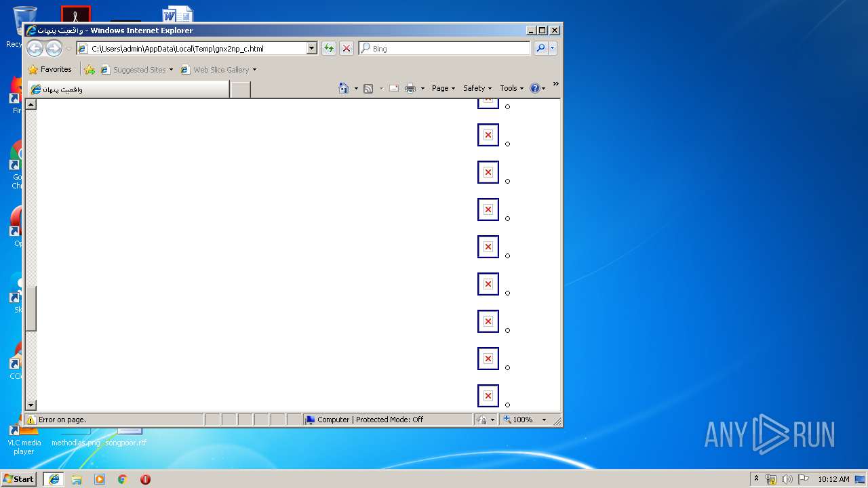This screenshot has height=488, width=868.
Task: Go back with the Back arrow button
Action: click(x=35, y=48)
